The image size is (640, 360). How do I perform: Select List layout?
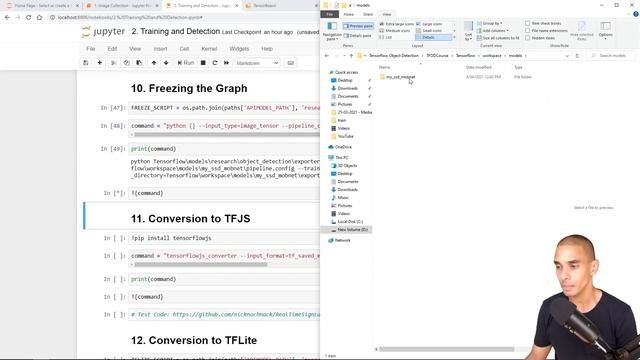386,37
